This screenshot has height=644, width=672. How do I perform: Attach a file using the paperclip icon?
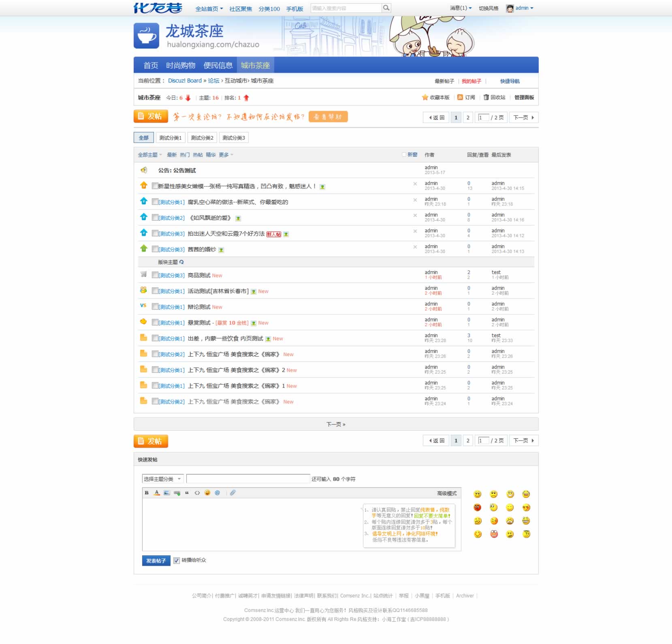pos(233,493)
